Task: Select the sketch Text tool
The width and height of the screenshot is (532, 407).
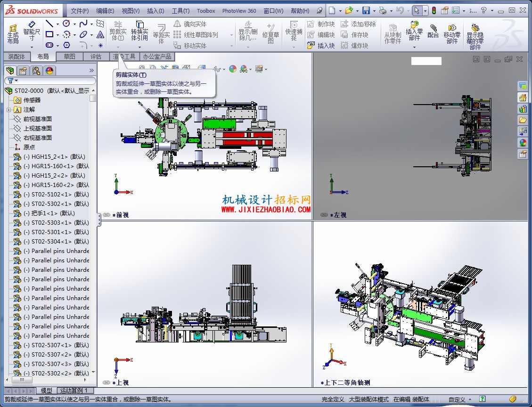Action: coord(100,34)
